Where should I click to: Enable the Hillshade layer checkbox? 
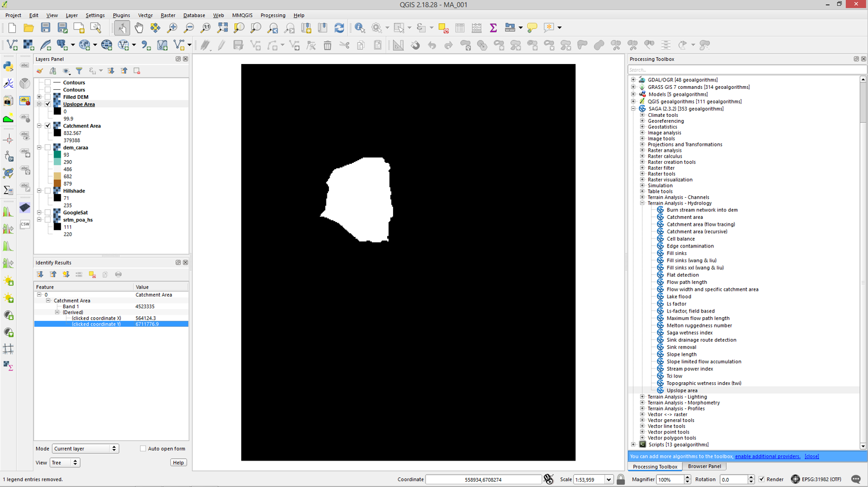click(48, 191)
